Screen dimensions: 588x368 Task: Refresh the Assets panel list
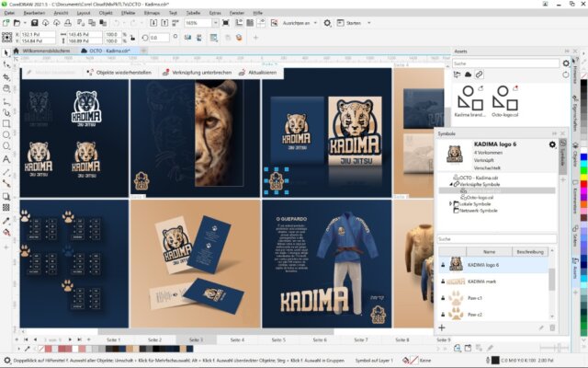pos(566,75)
